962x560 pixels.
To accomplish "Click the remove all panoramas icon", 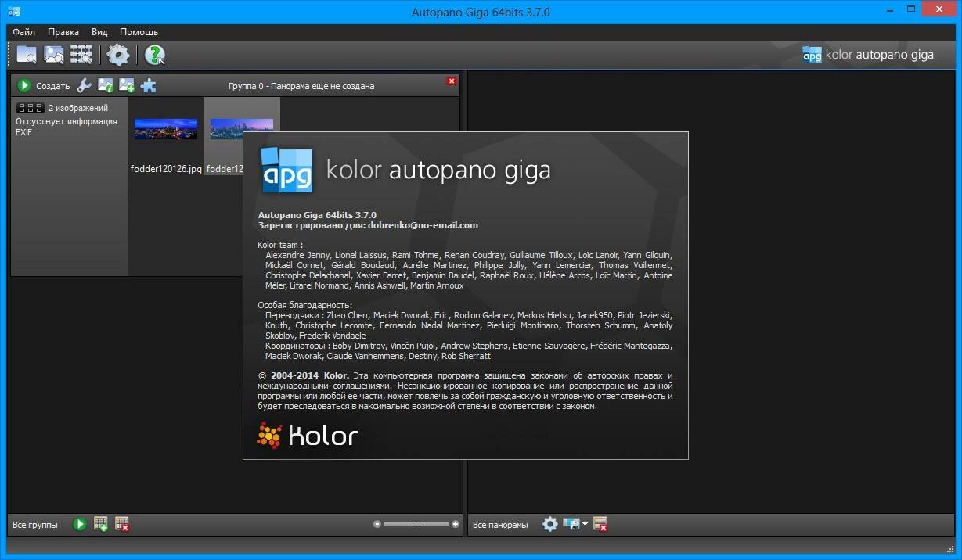I will (x=600, y=524).
